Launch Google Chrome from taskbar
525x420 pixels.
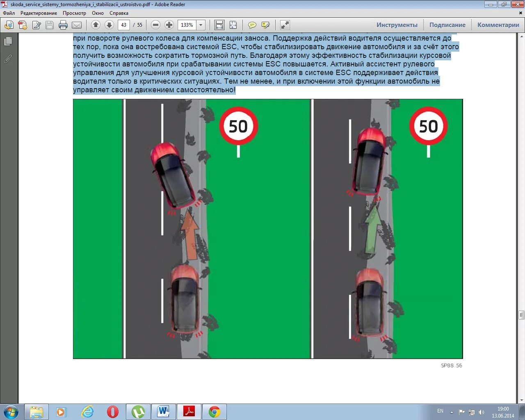coord(215,411)
